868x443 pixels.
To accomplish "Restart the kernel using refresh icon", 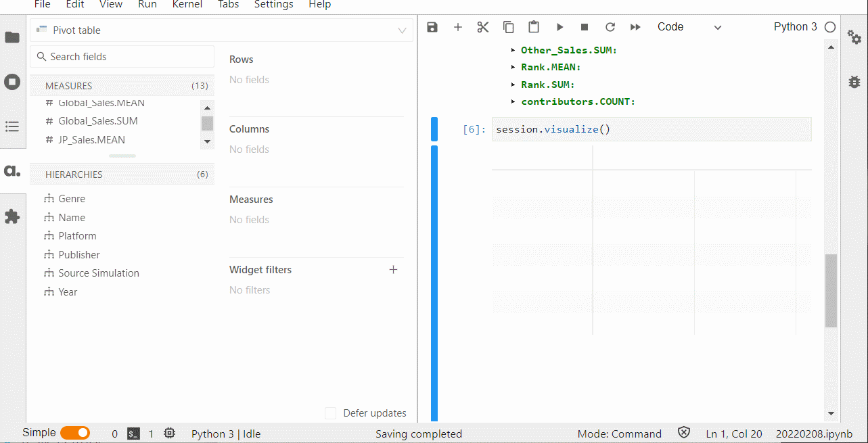I will pos(610,27).
